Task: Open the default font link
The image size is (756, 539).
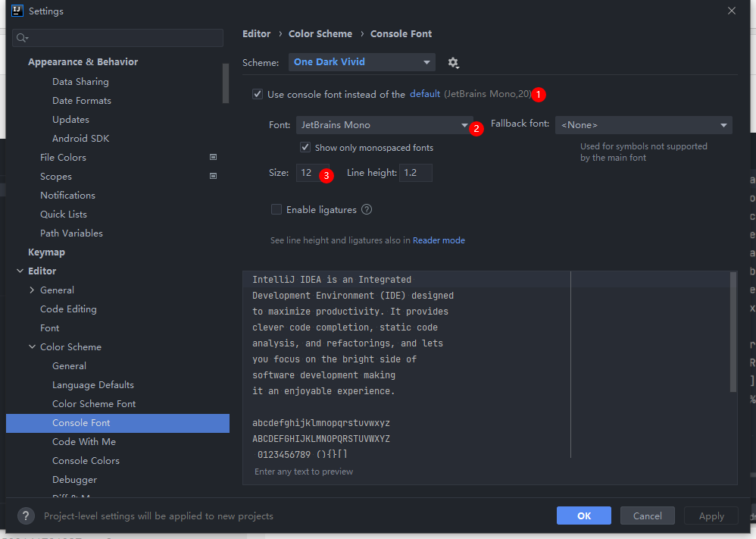Action: click(425, 93)
